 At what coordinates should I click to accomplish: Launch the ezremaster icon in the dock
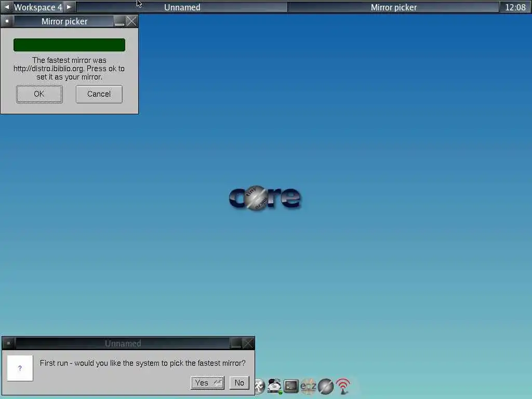coord(309,386)
